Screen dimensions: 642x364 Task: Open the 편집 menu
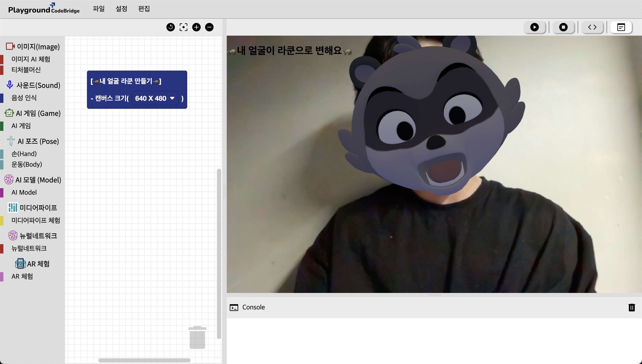point(144,9)
